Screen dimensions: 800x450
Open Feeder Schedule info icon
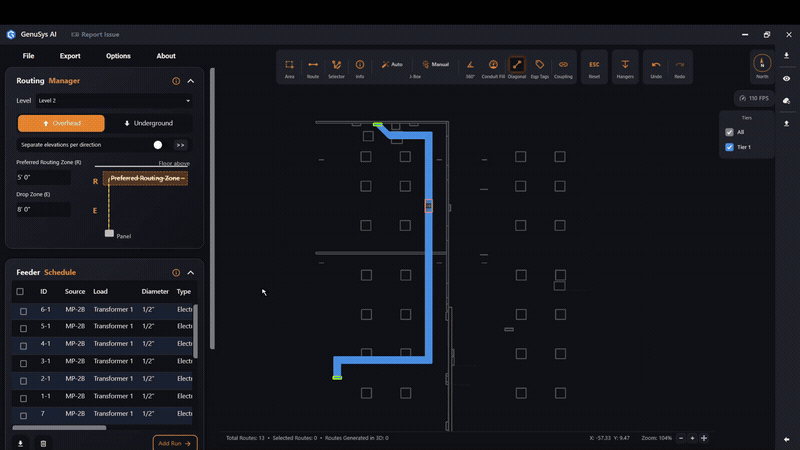(x=176, y=273)
